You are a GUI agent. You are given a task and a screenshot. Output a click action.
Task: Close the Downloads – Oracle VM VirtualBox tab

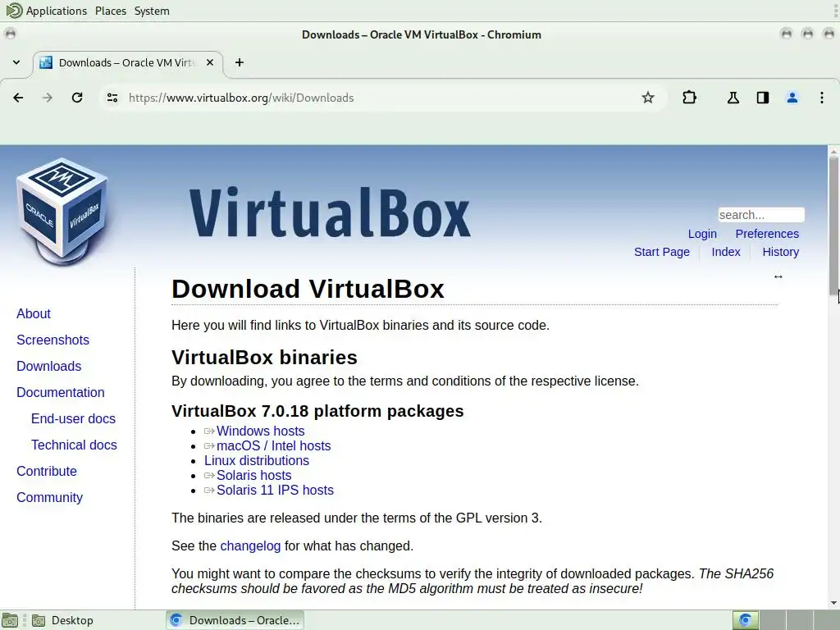(x=210, y=62)
